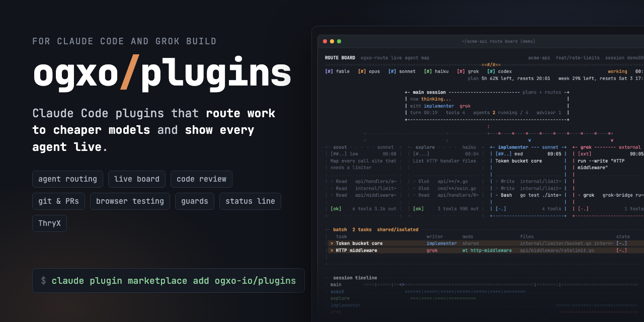Select the 'live board' tag chip
The height and width of the screenshot is (322, 644).
[137, 179]
